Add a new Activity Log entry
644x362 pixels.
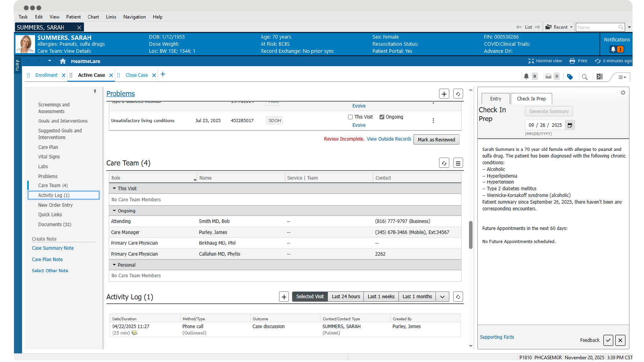[x=284, y=297]
